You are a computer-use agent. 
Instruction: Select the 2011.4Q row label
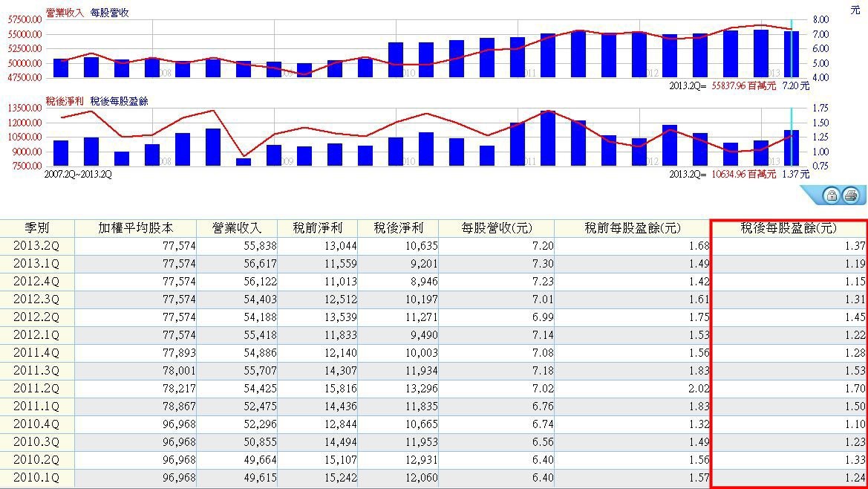[x=36, y=353]
